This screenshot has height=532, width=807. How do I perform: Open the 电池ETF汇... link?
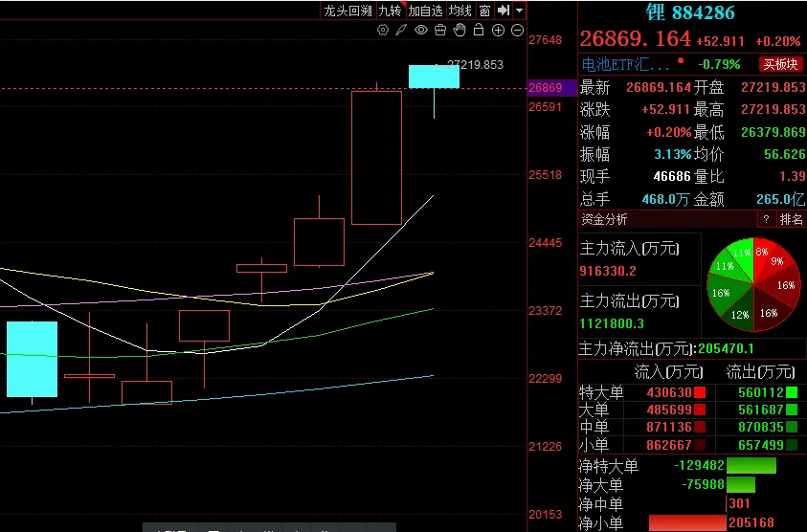tap(625, 65)
